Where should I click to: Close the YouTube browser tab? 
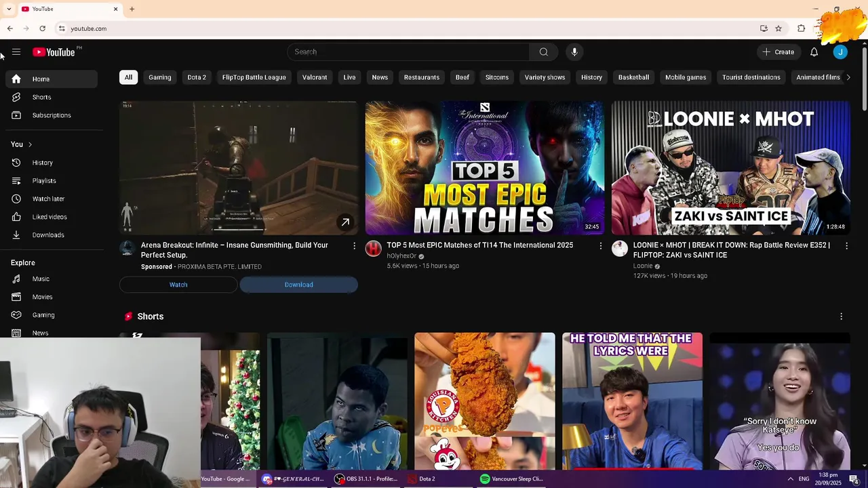point(115,9)
